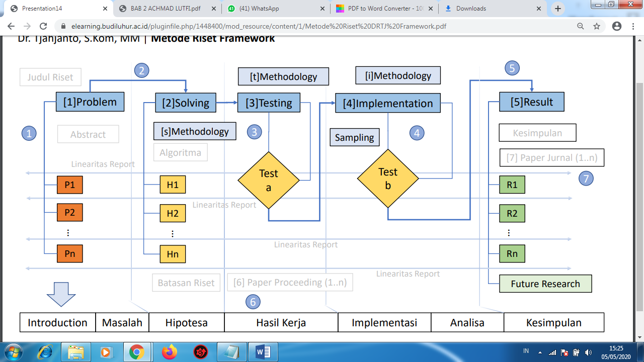The height and width of the screenshot is (362, 644).
Task: Launch Firefox from the taskbar
Action: click(x=169, y=352)
